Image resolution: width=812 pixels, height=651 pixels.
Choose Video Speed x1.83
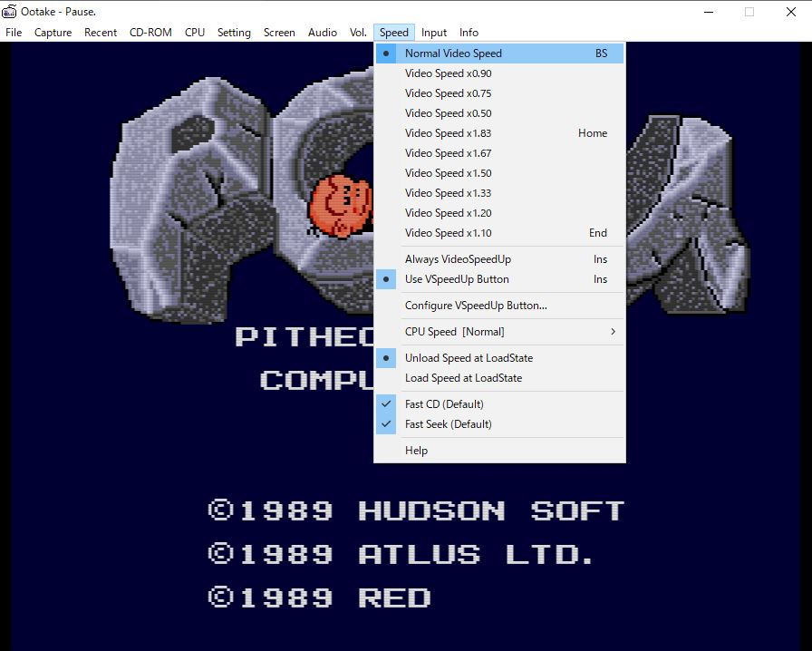pyautogui.click(x=448, y=133)
